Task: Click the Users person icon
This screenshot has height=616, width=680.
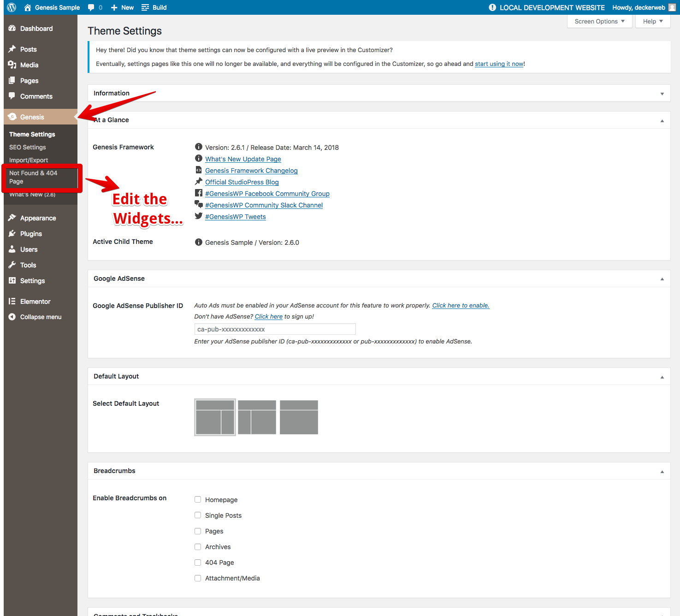Action: [12, 249]
